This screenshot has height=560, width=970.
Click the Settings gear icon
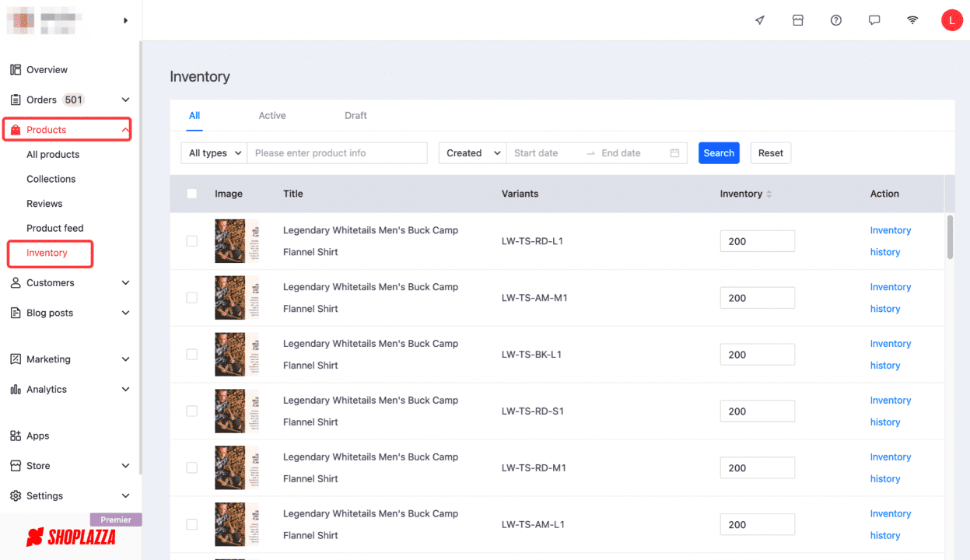16,495
